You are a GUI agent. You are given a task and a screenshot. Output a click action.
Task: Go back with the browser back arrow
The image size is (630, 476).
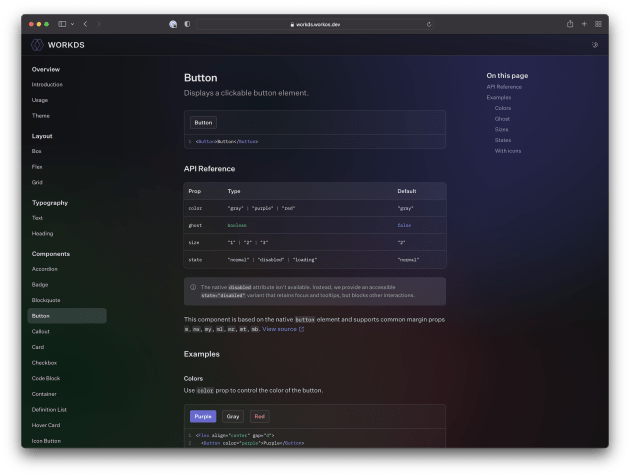85,24
